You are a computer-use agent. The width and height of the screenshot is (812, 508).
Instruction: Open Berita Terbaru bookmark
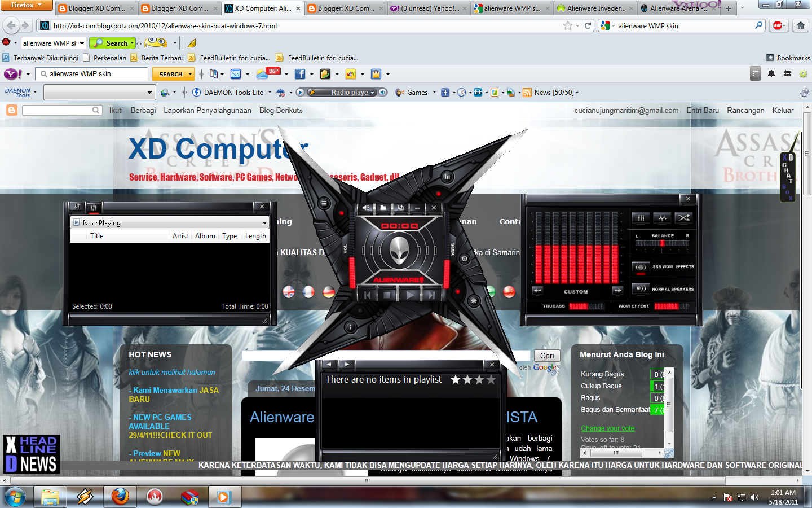point(157,58)
